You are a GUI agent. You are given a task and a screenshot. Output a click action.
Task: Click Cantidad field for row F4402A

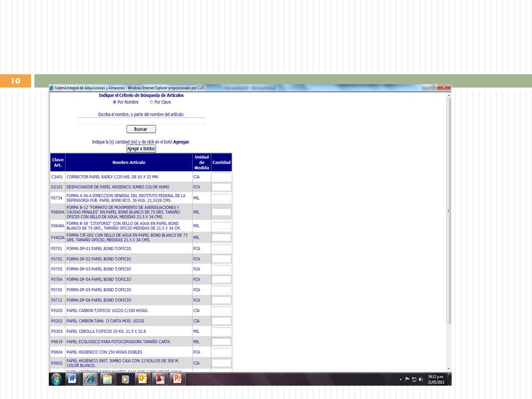point(221,238)
